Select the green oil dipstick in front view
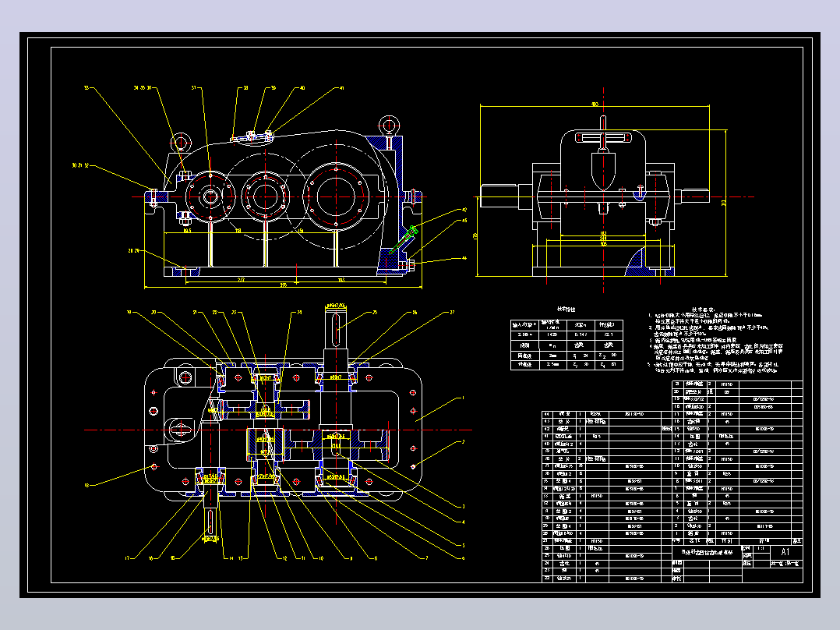Screen dimensions: 840x630 [x=404, y=240]
